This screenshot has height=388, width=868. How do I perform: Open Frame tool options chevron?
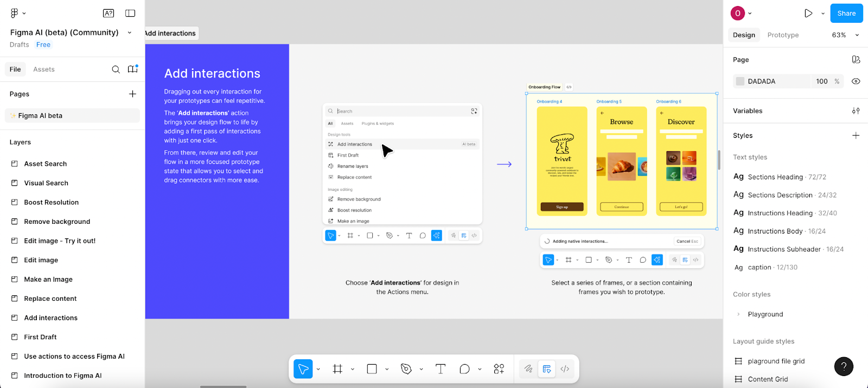tap(352, 370)
